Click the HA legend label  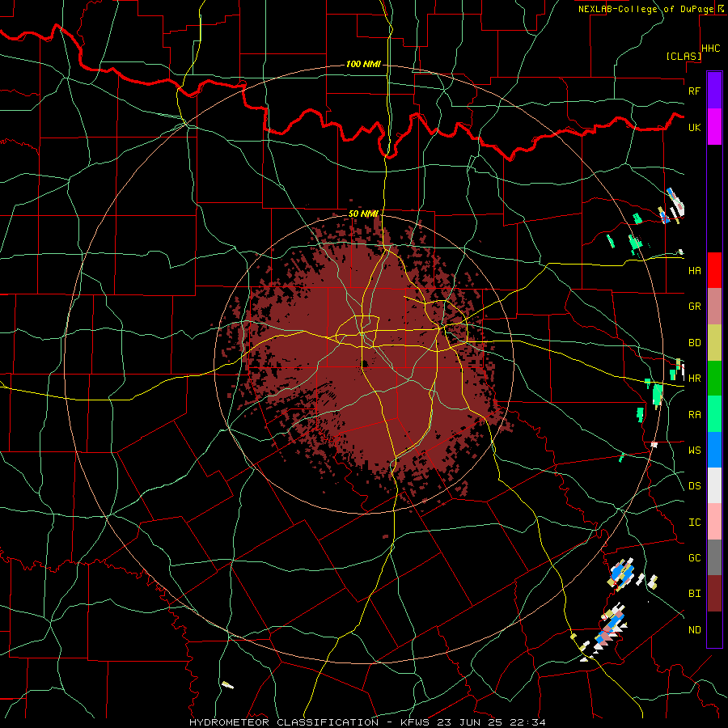tap(694, 270)
